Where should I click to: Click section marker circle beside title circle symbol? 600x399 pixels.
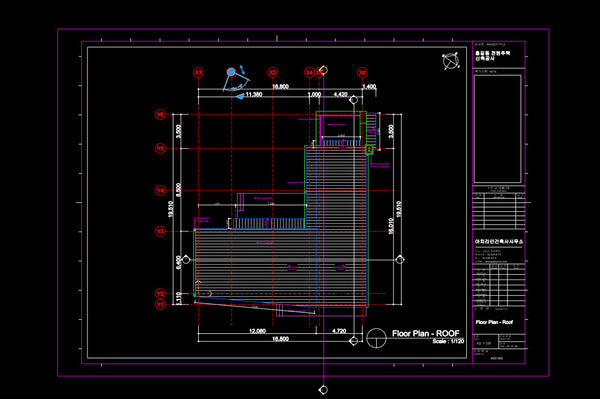coord(354,340)
